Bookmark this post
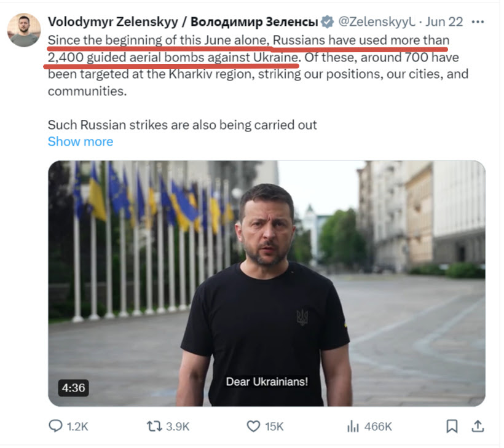This screenshot has height=448, width=504. [x=452, y=426]
